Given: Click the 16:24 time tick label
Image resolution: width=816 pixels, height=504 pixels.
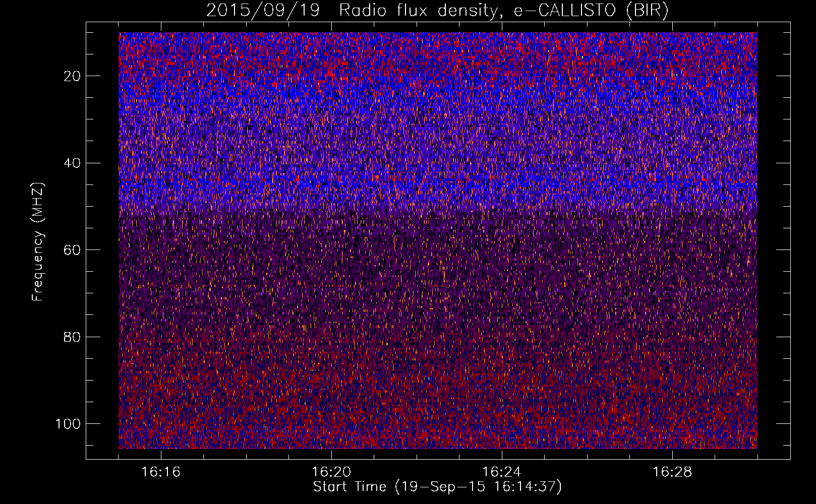Looking at the screenshot, I should (502, 472).
